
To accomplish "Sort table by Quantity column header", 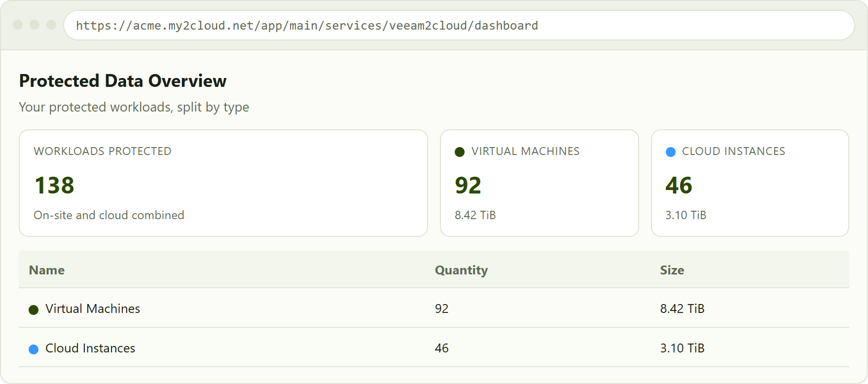I will pyautogui.click(x=461, y=270).
